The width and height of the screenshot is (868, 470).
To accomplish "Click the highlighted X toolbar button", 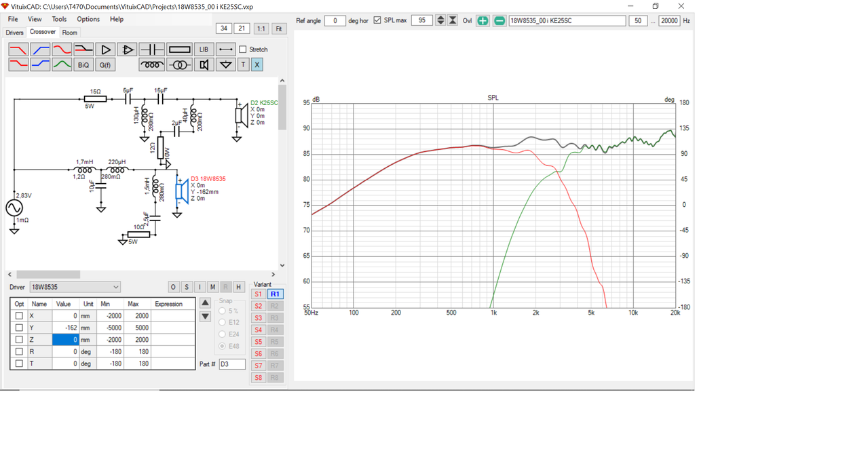I will click(x=257, y=64).
